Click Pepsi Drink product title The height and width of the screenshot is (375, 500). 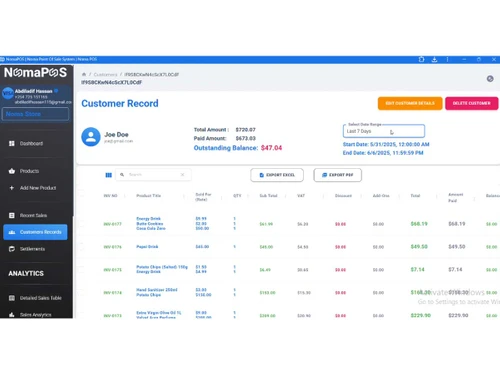click(147, 247)
